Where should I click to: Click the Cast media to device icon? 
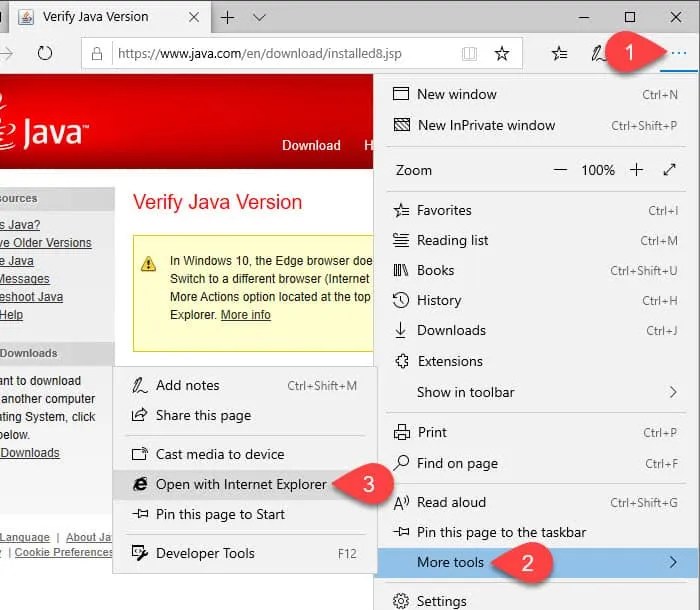[x=140, y=454]
